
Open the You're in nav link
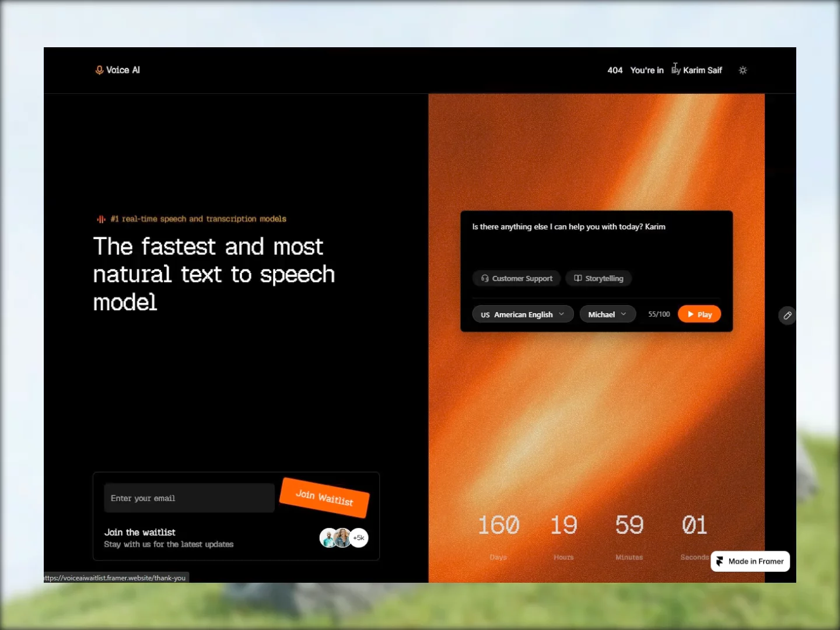(647, 70)
